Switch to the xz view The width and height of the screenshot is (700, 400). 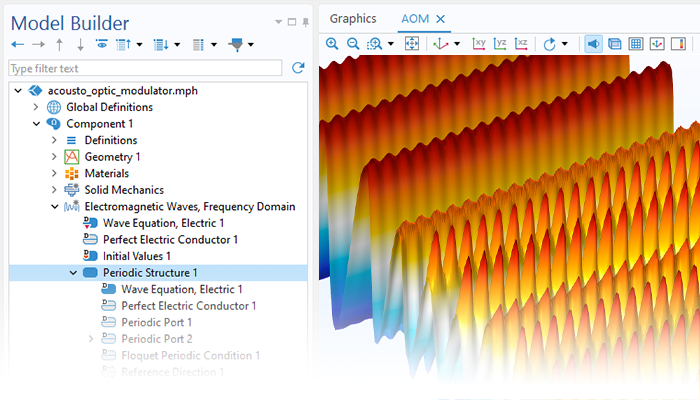521,43
